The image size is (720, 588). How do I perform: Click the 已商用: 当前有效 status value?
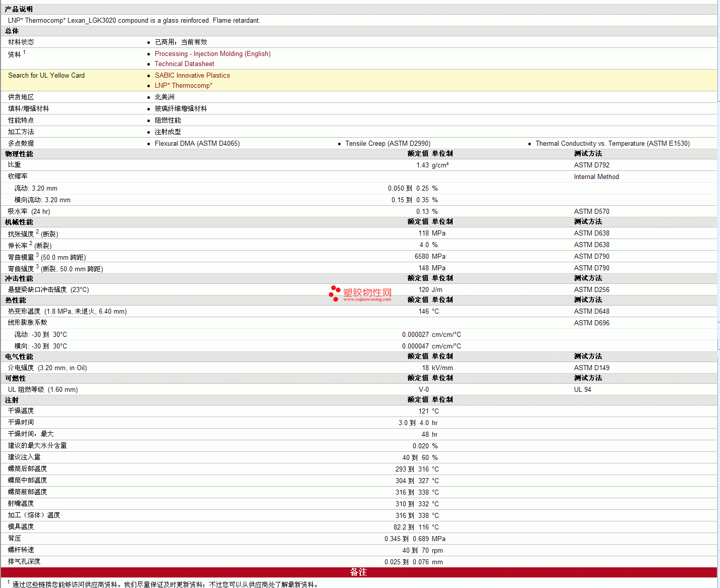pos(181,42)
